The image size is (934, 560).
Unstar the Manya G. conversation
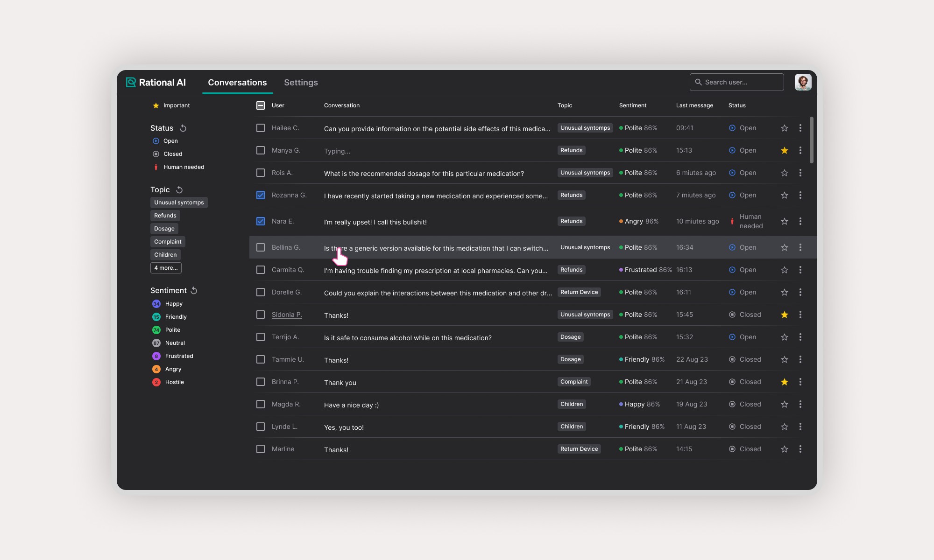pos(785,150)
